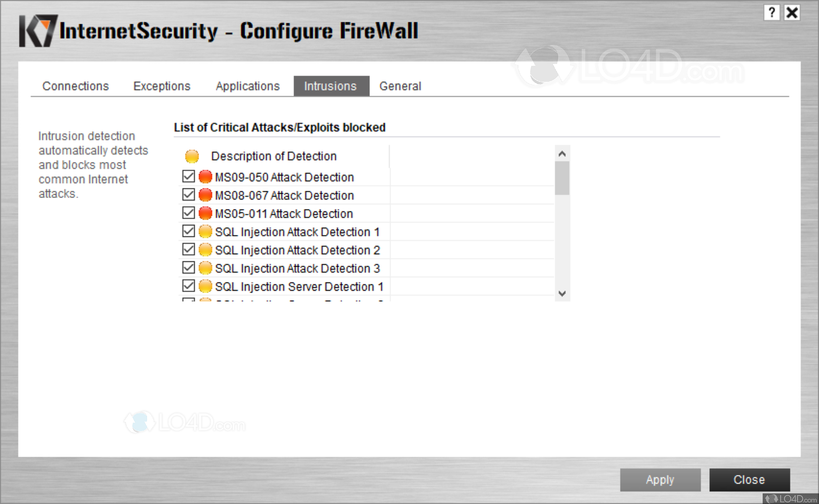Click orange icon for SQL Injection Server Detection 1

[205, 286]
